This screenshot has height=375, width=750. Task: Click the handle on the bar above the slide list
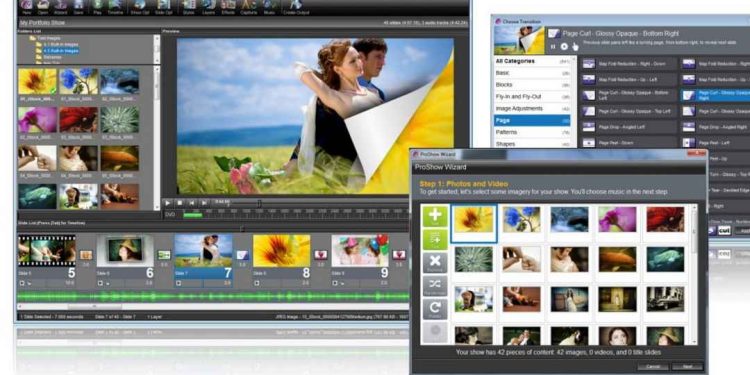pos(242,229)
